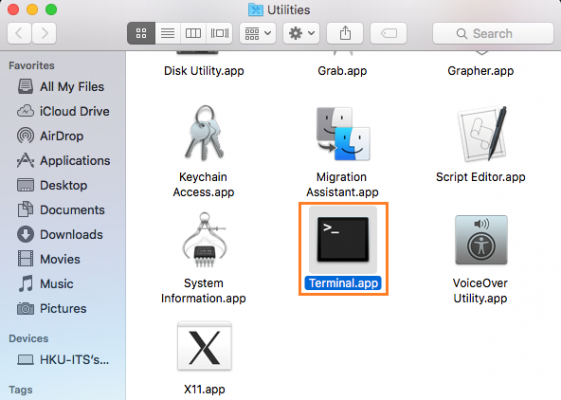This screenshot has width=561, height=400.
Task: Switch to Cover Flow view
Action: pyautogui.click(x=219, y=33)
